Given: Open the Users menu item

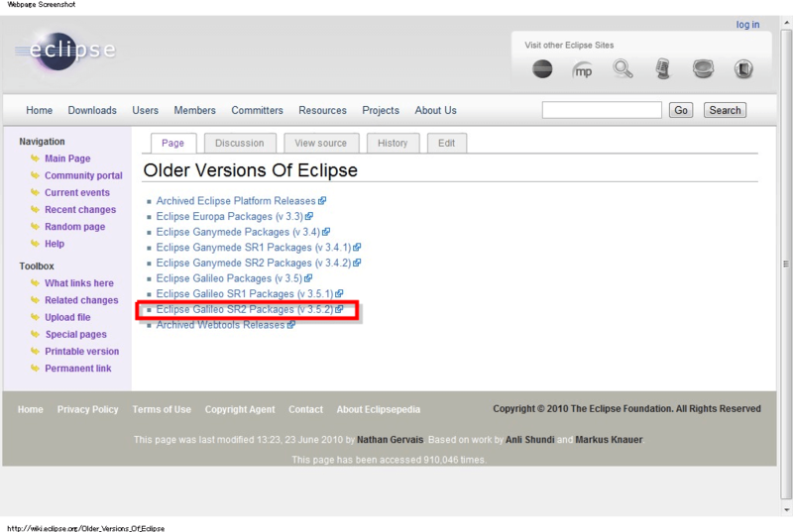Looking at the screenshot, I should [x=145, y=110].
